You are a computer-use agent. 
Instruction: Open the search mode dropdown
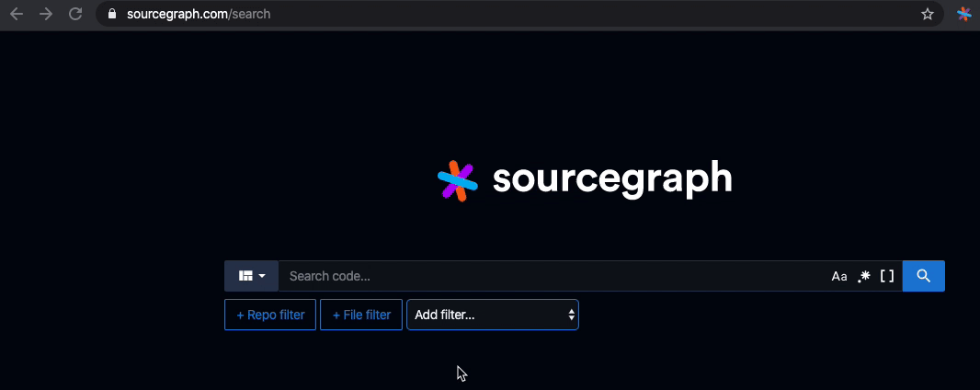pos(251,276)
